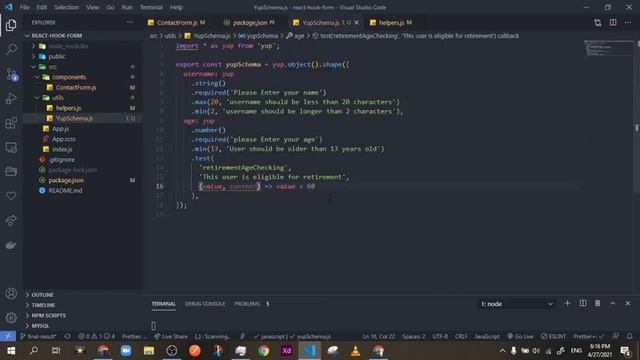Screen dimensions: 640x360
Task: Collapse the components folder
Action: pos(37,77)
